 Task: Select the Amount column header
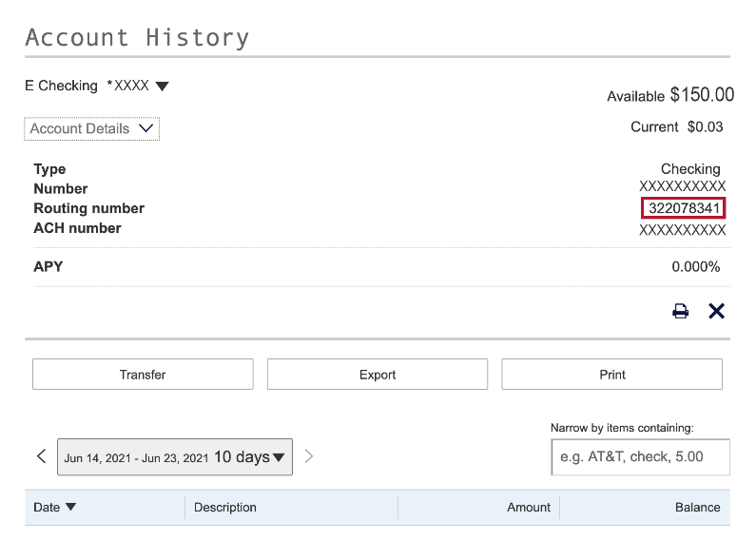[528, 507]
